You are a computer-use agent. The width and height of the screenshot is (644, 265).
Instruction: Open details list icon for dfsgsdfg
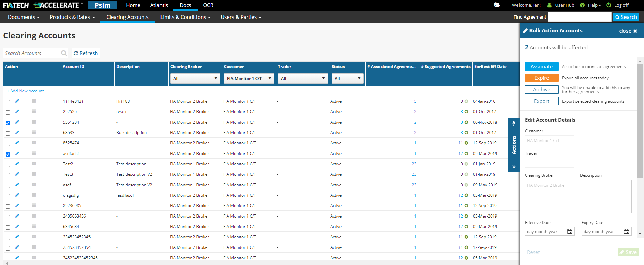pyautogui.click(x=34, y=195)
